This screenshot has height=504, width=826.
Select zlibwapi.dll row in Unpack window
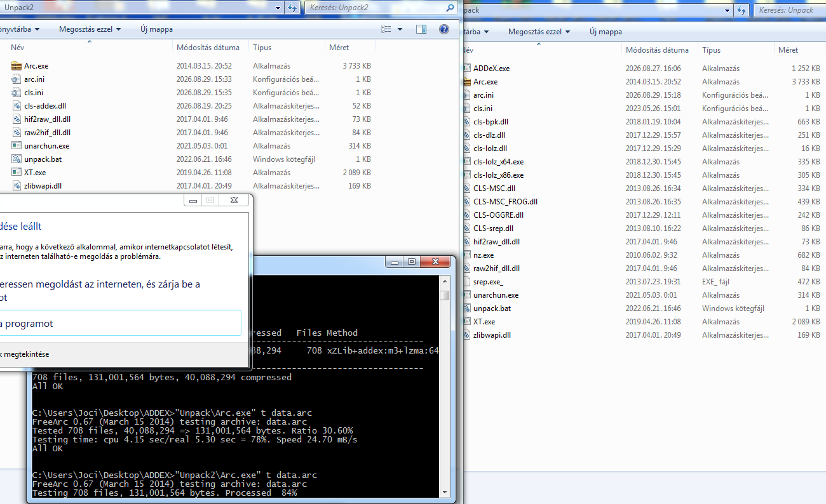[642, 335]
